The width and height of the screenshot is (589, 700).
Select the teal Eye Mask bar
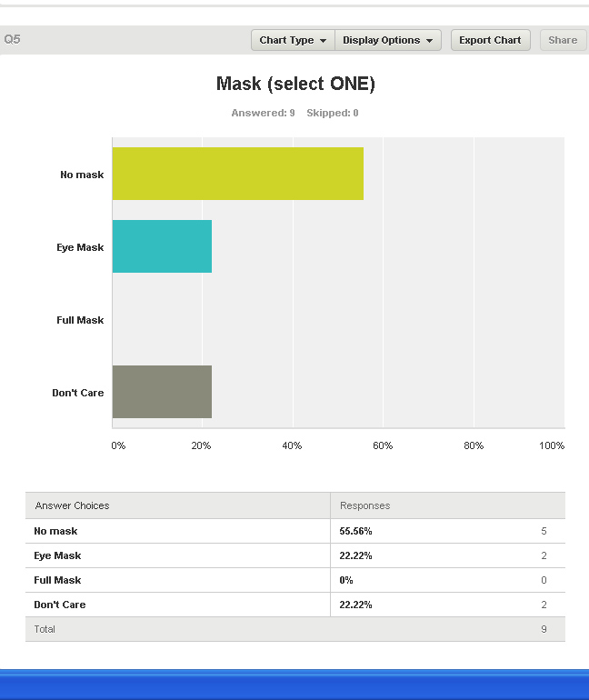click(x=162, y=246)
